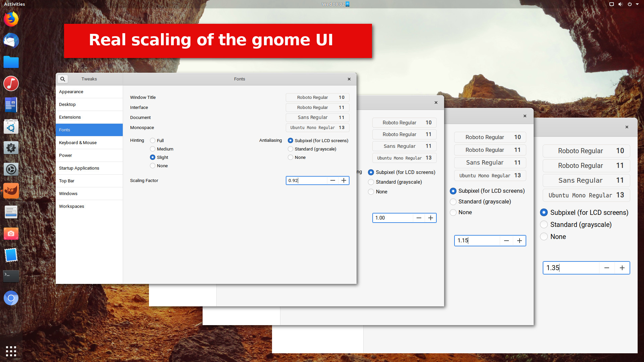Change Interface font Roboto Regular 11

[318, 108]
